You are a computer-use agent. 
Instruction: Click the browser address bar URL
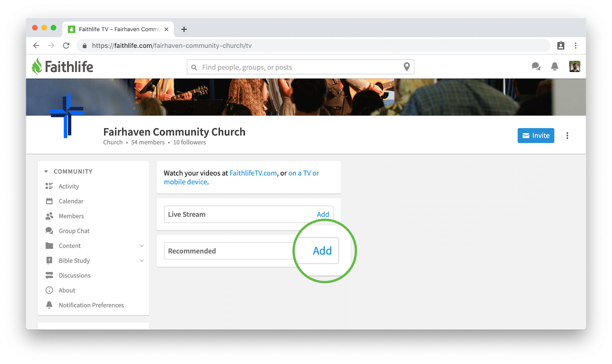pyautogui.click(x=172, y=45)
